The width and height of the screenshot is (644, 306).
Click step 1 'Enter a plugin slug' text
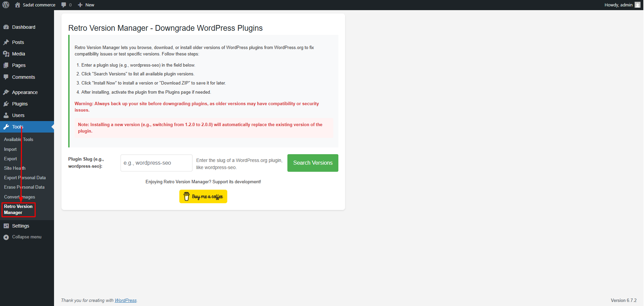138,65
